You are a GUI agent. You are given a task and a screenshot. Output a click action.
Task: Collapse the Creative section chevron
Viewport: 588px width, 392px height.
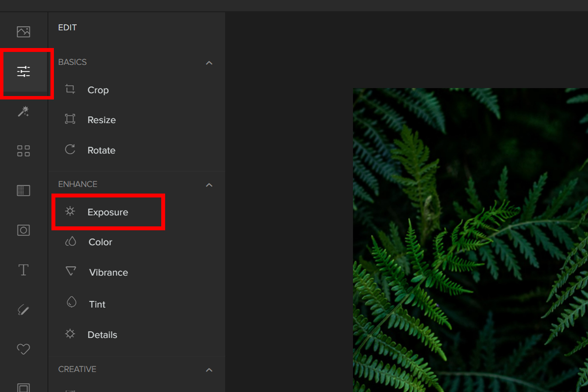[209, 369]
